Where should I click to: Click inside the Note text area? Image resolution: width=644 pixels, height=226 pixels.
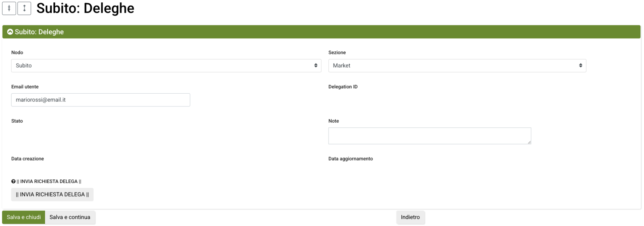point(429,136)
